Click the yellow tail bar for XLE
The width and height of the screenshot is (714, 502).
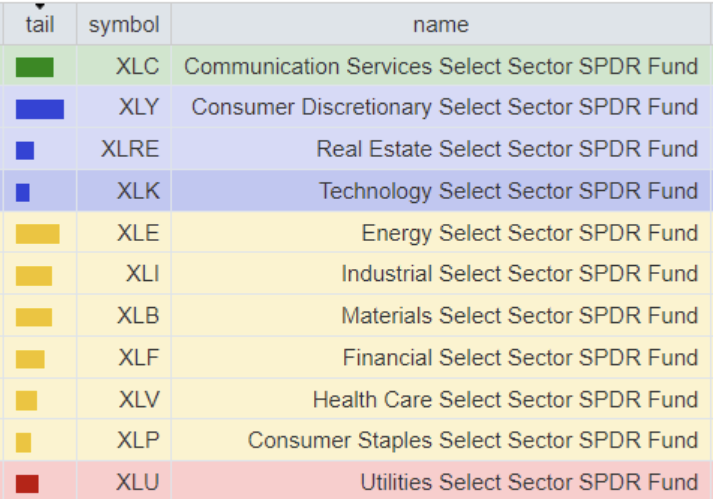point(38,234)
